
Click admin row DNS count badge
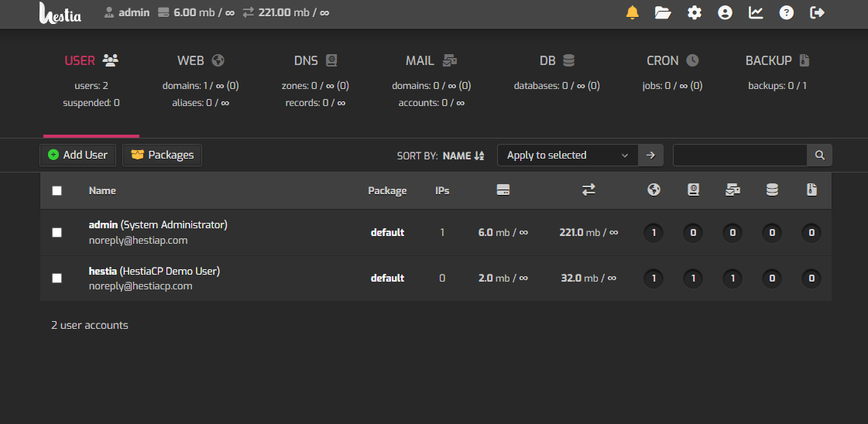[x=693, y=233]
